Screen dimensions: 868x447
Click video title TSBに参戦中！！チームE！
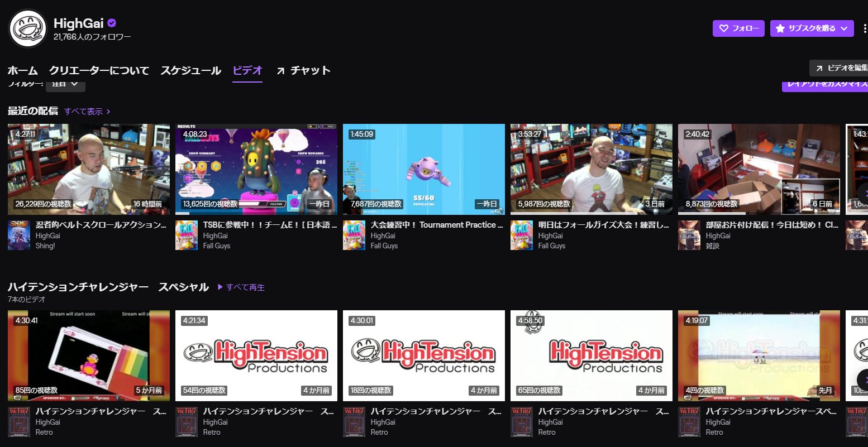coord(270,225)
